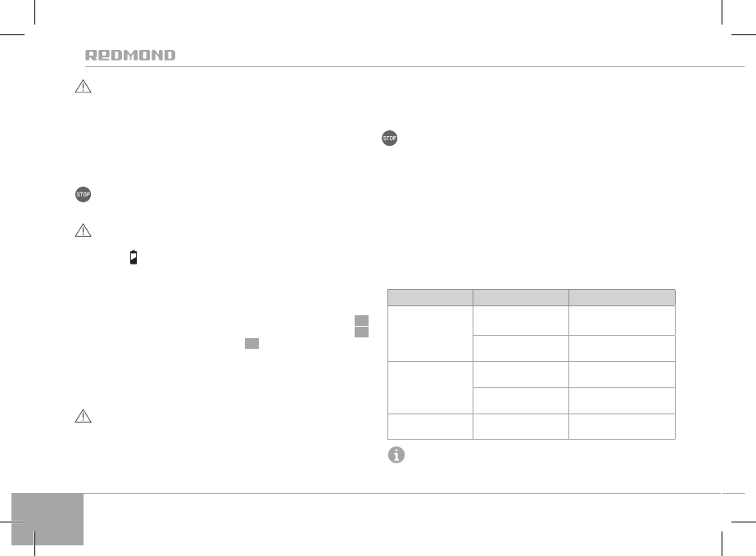Click the upper of the two stacked gray squares

pyautogui.click(x=361, y=321)
